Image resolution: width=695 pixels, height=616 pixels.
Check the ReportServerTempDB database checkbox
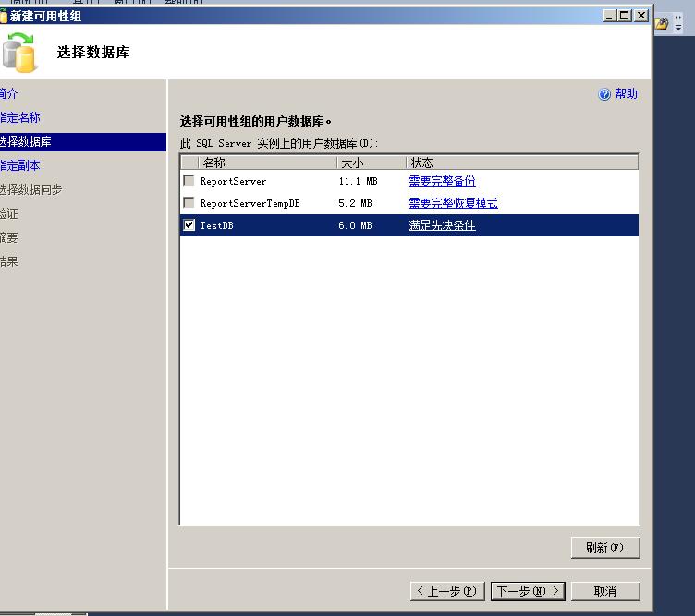pos(189,202)
